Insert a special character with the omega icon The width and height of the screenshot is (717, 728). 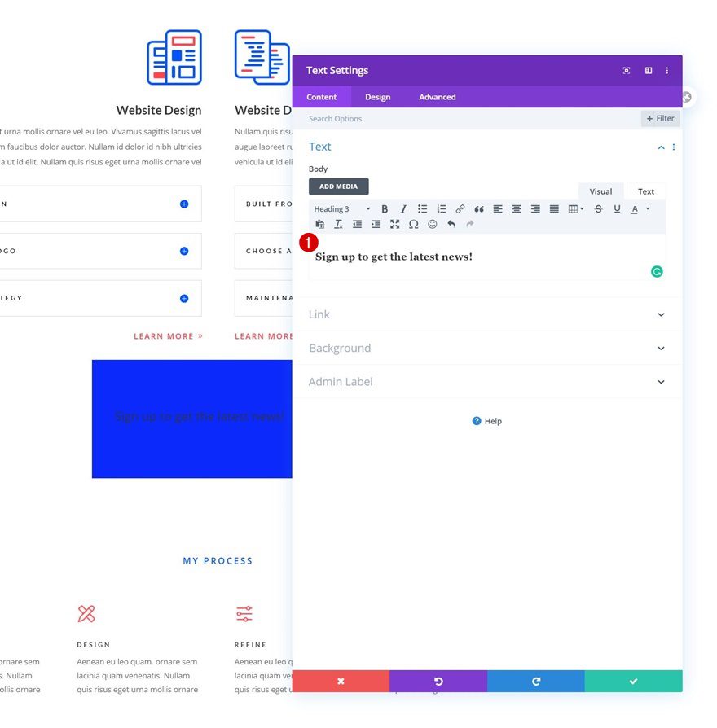[x=413, y=224]
